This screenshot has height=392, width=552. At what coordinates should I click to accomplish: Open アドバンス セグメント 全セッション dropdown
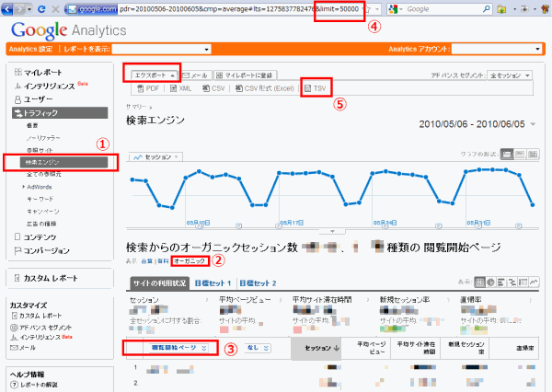tap(510, 75)
